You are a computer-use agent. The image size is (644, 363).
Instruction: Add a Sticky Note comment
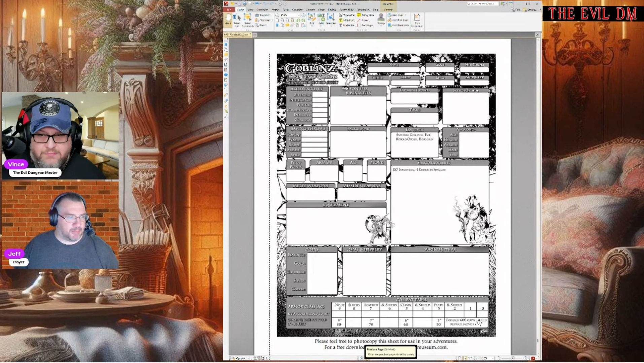pos(366,15)
